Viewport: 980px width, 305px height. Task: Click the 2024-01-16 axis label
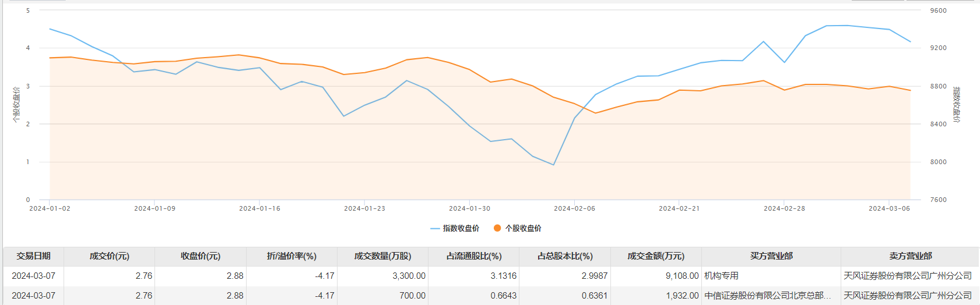[x=259, y=208]
